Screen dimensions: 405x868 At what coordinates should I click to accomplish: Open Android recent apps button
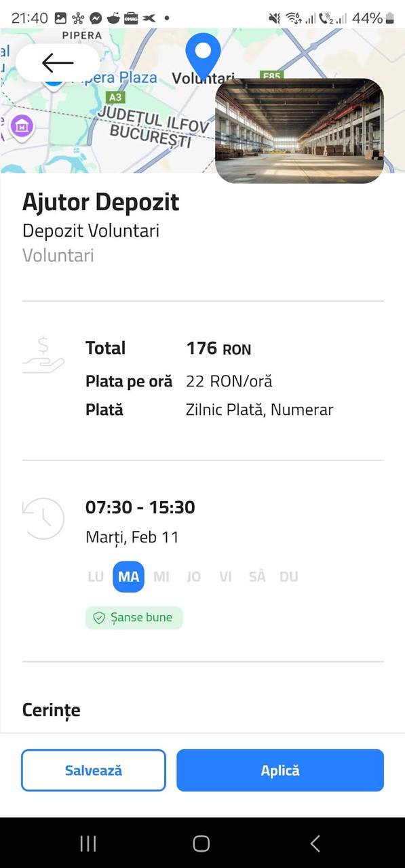(88, 843)
